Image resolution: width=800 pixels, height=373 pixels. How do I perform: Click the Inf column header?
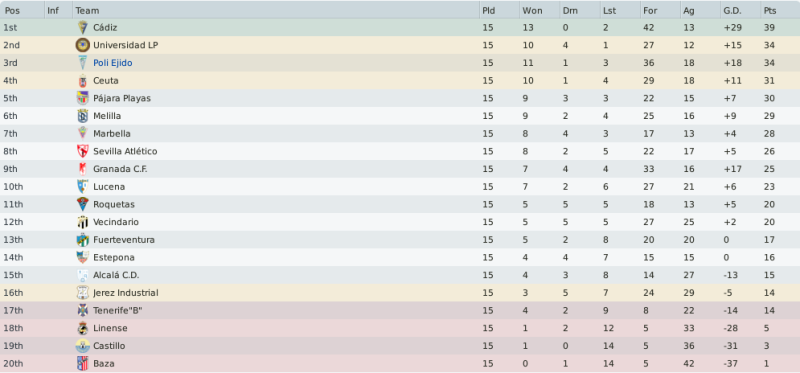tap(58, 10)
